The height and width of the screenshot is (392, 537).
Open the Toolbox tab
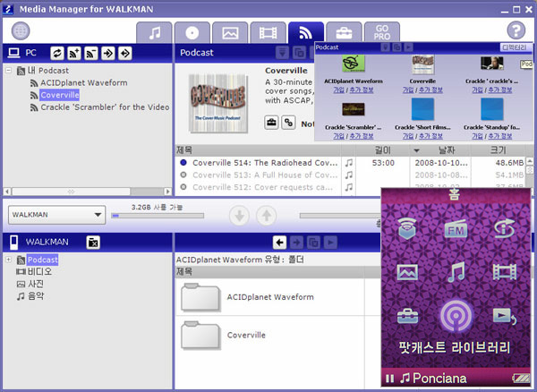(344, 33)
